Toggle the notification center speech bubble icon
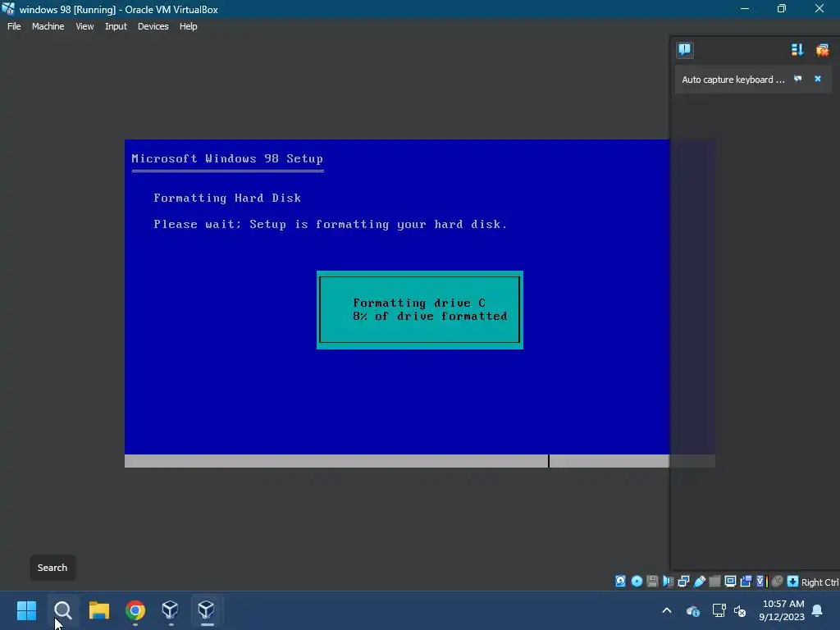 coord(685,50)
